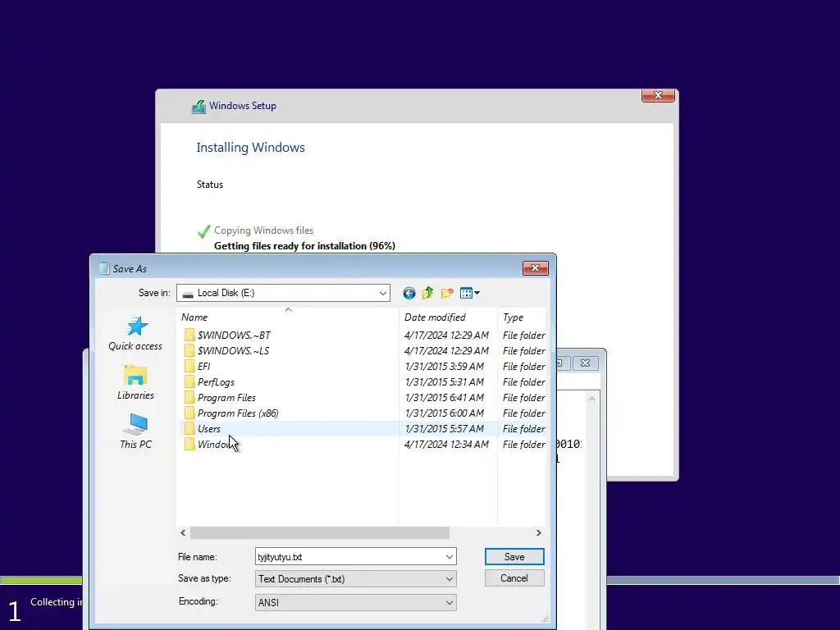Select the Program Files (x86) name
The height and width of the screenshot is (630, 840).
point(238,413)
